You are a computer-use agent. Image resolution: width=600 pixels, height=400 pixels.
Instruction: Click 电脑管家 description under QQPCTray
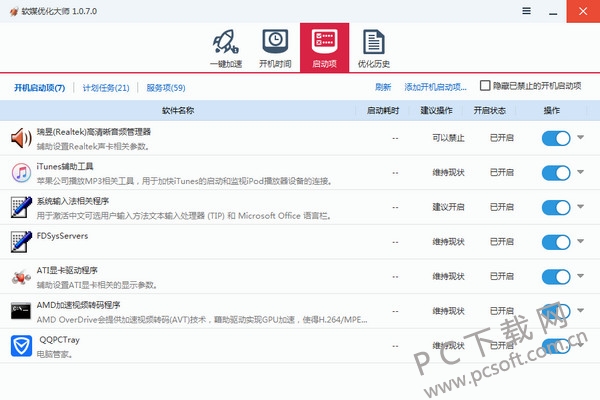[54, 354]
